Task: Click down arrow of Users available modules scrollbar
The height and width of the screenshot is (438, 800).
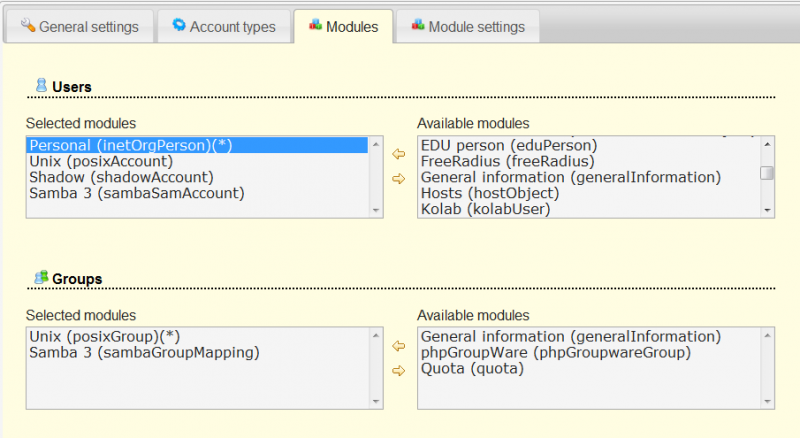Action: click(x=767, y=210)
